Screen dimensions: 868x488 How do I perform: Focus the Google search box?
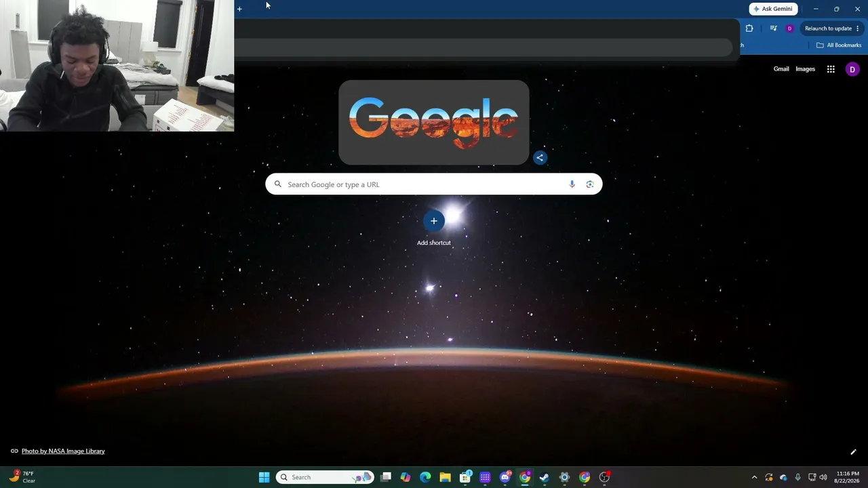pyautogui.click(x=434, y=184)
